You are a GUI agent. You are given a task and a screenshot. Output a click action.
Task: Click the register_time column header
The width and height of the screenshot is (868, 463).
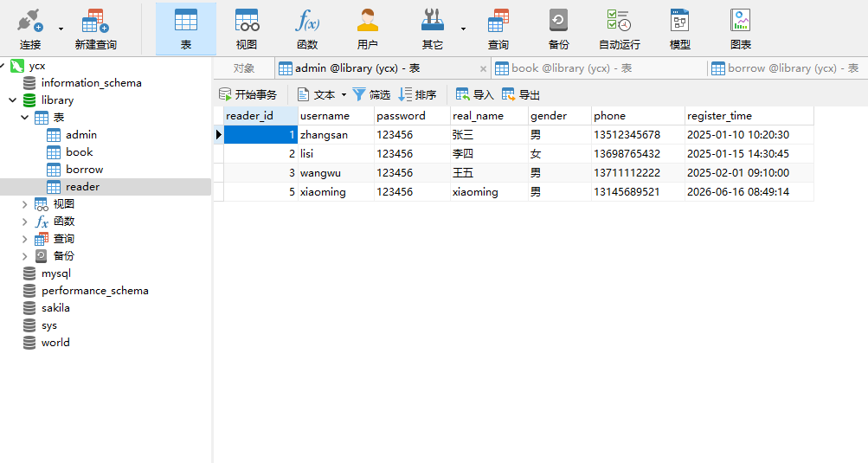(x=749, y=116)
